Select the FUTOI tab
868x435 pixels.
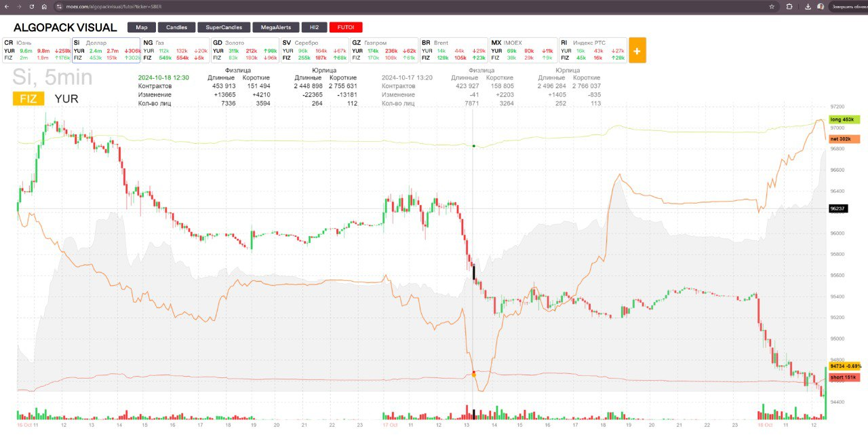tap(346, 28)
